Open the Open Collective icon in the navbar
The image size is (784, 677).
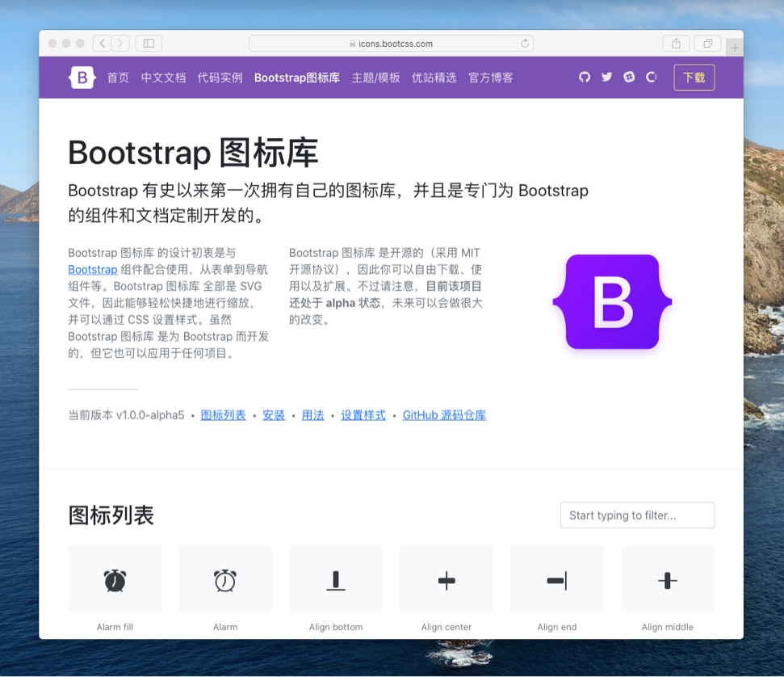[651, 77]
